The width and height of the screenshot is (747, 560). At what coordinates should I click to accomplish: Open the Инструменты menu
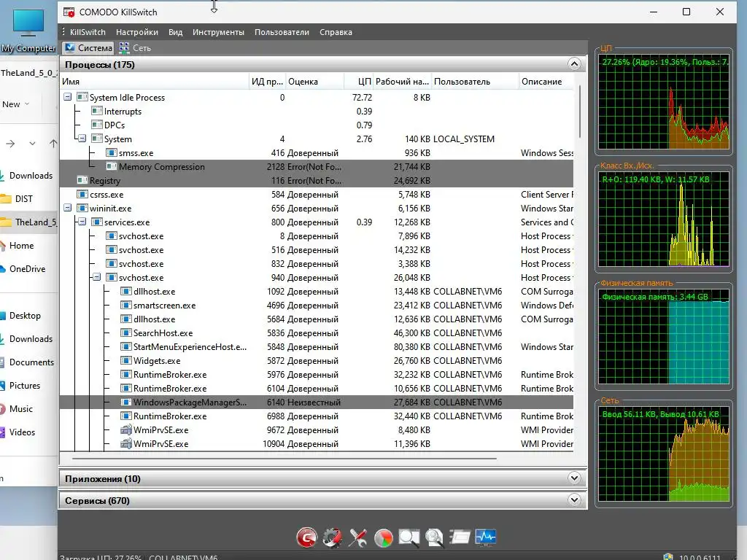pyautogui.click(x=218, y=32)
